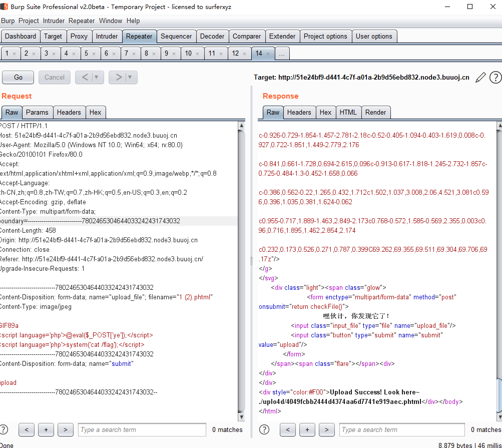Click request scrollbar up arrow
The width and height of the screenshot is (502, 448).
(241, 126)
